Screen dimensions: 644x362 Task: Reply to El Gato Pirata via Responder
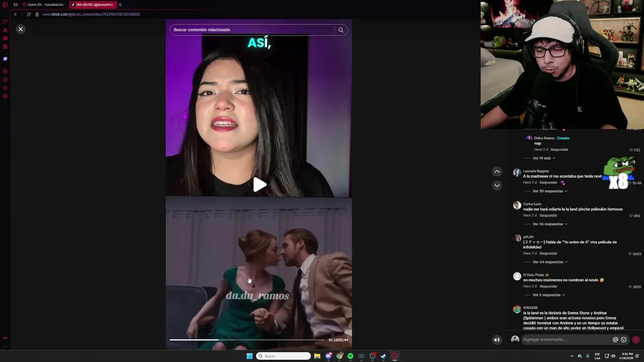tap(548, 286)
